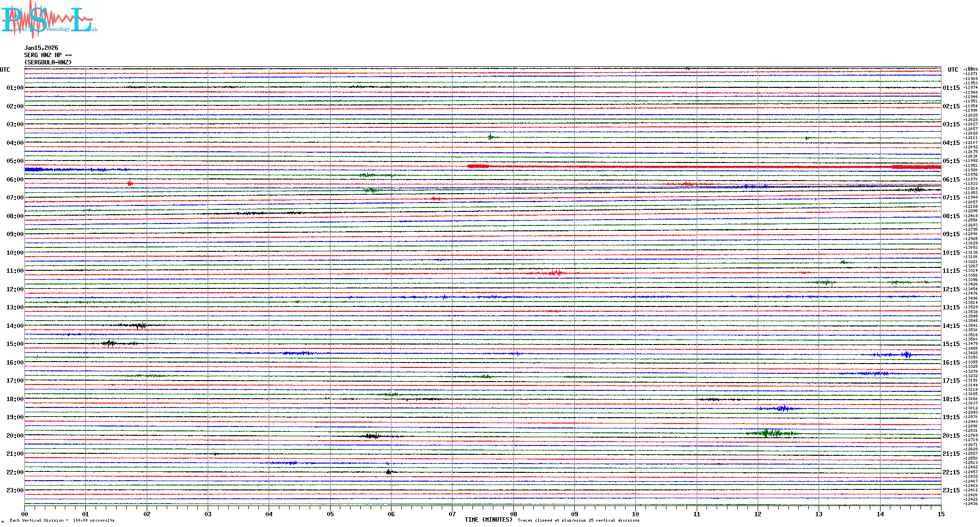Click the TIME (MINUTES) axis title
The height and width of the screenshot is (527, 980).
tap(488, 520)
